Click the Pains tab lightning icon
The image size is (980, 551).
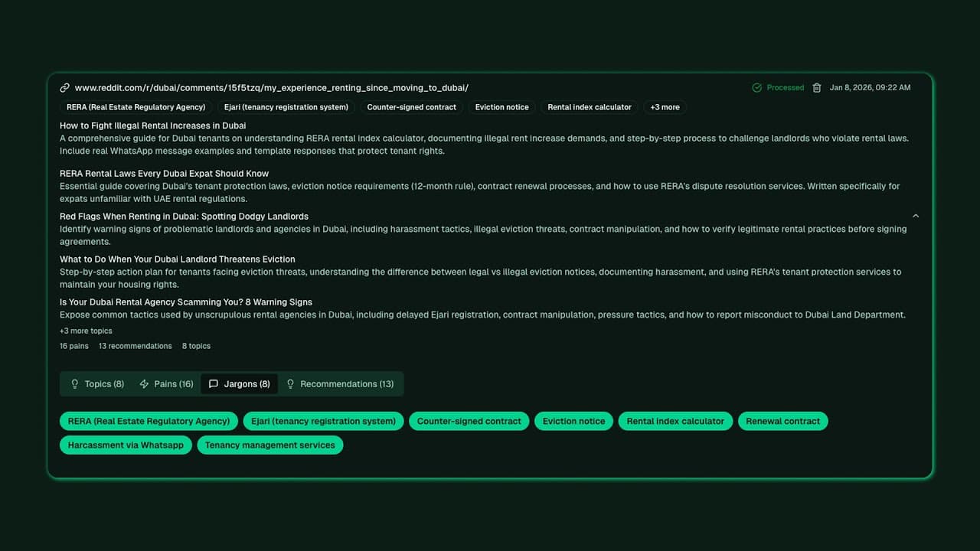click(144, 384)
